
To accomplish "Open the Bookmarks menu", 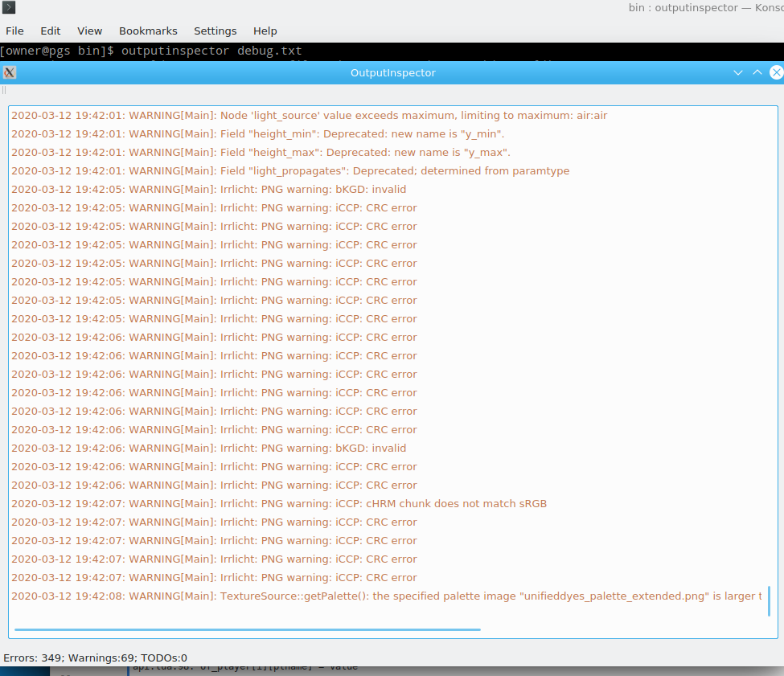I will coord(148,31).
